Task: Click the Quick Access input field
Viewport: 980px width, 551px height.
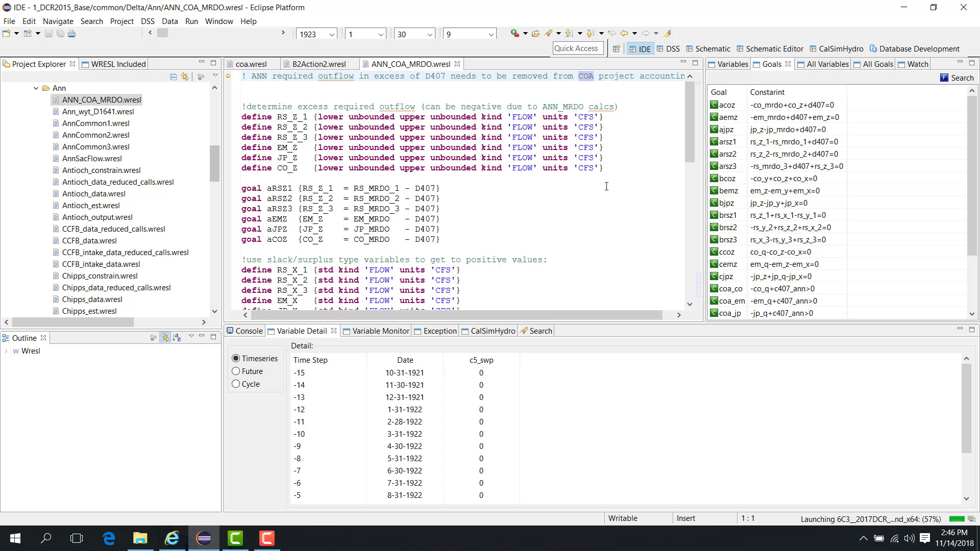Action: point(578,48)
